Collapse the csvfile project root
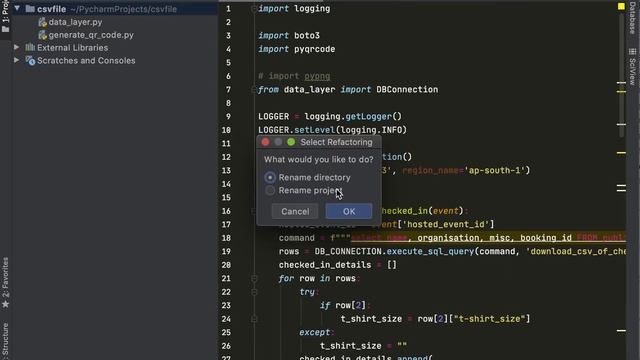Screen dimensions: 640x360 (17, 8)
